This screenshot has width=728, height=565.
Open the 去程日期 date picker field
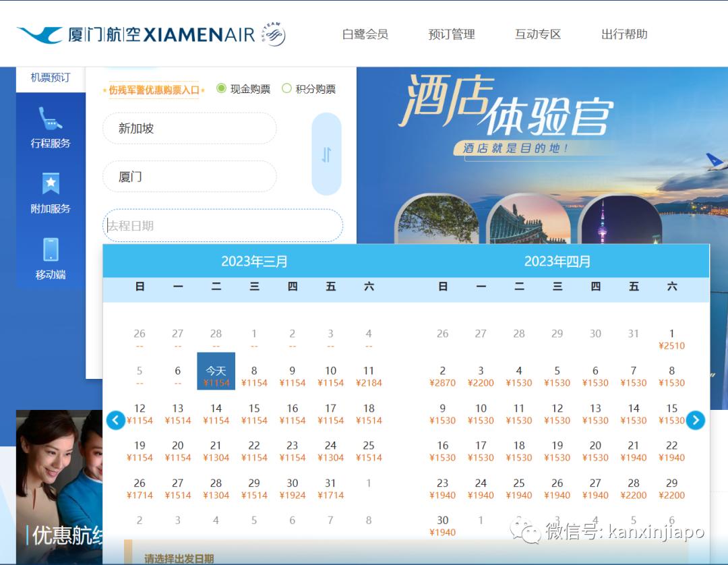pos(222,225)
